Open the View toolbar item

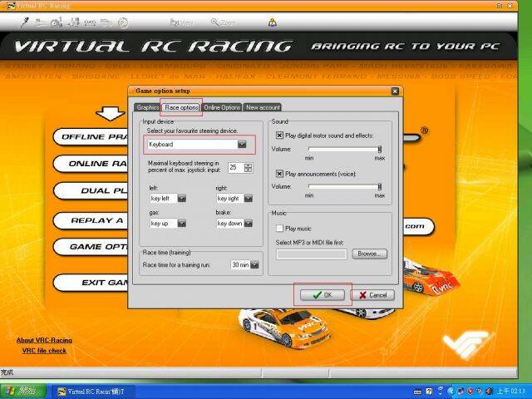coord(181,22)
